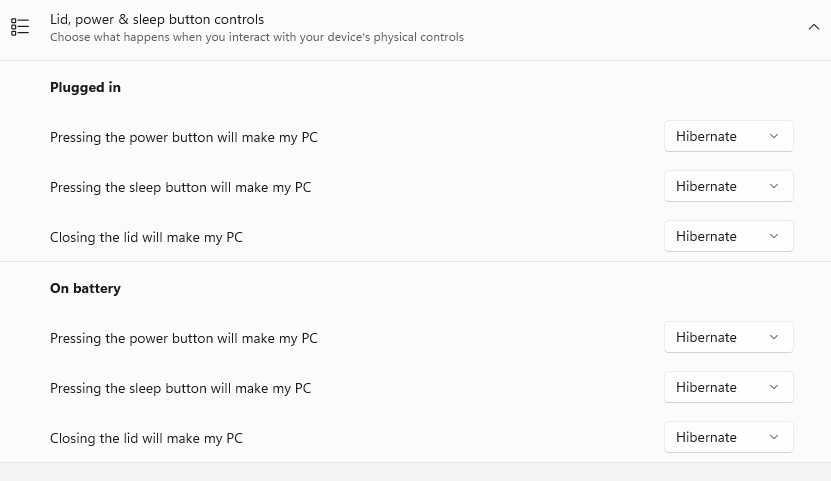This screenshot has height=481, width=831.
Task: Open On battery sleep button action dropdown
Action: tap(729, 387)
